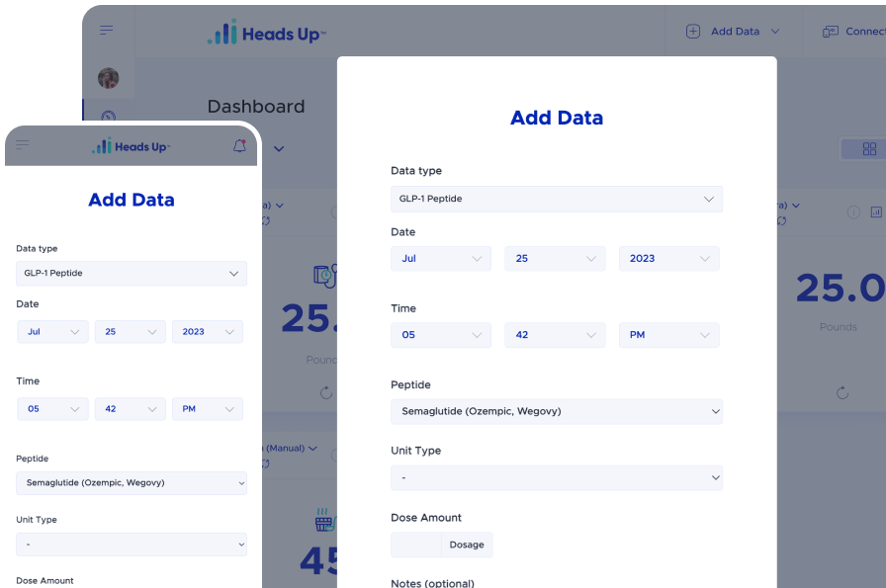886x588 pixels.
Task: Click the Dashboard page heading
Action: tap(256, 106)
